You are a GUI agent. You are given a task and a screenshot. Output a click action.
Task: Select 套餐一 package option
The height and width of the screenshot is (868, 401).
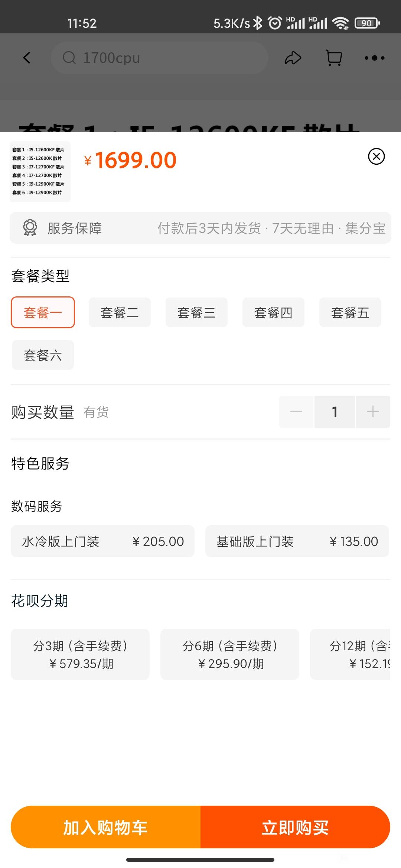pyautogui.click(x=43, y=312)
